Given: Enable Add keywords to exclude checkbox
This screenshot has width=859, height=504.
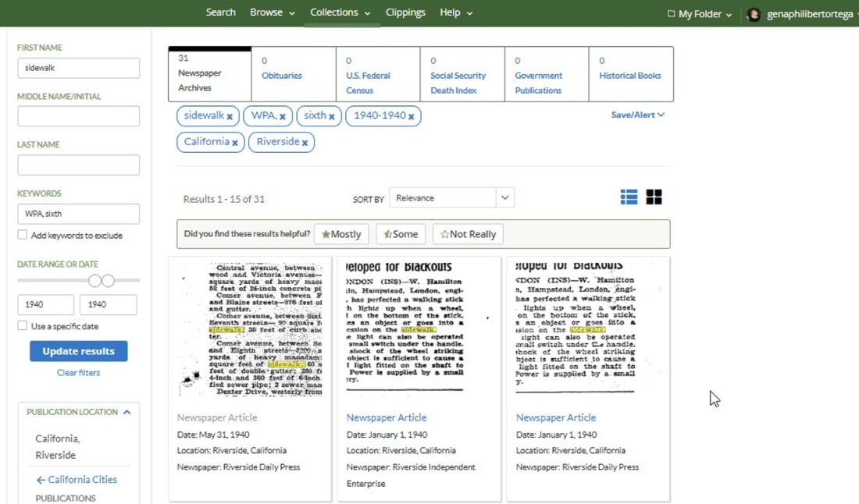Looking at the screenshot, I should point(23,235).
